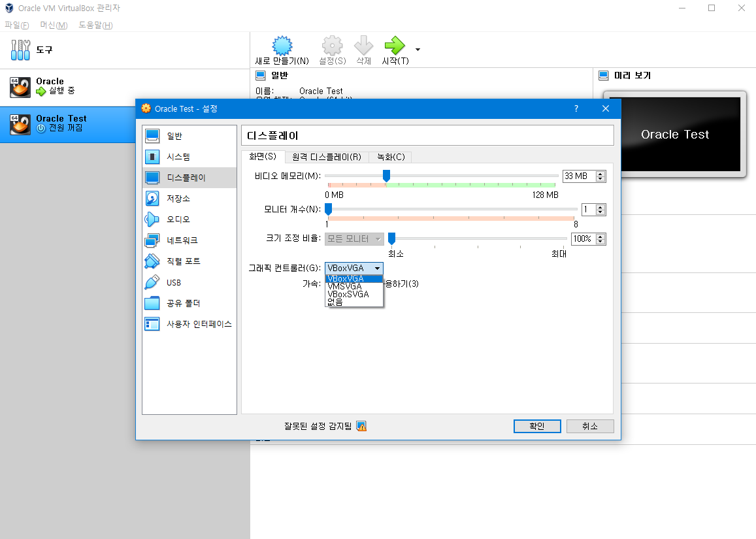This screenshot has width=756, height=539.
Task: Open the System (시스템) settings category
Action: (x=189, y=157)
